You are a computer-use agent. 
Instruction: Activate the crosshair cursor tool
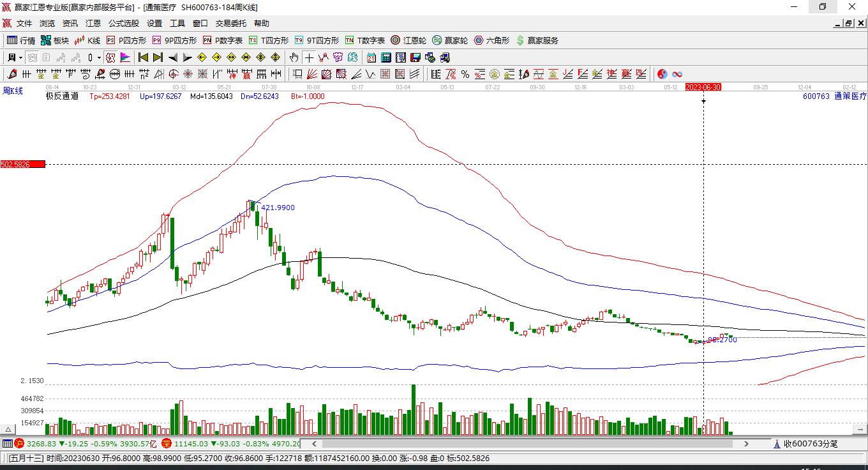(309, 57)
